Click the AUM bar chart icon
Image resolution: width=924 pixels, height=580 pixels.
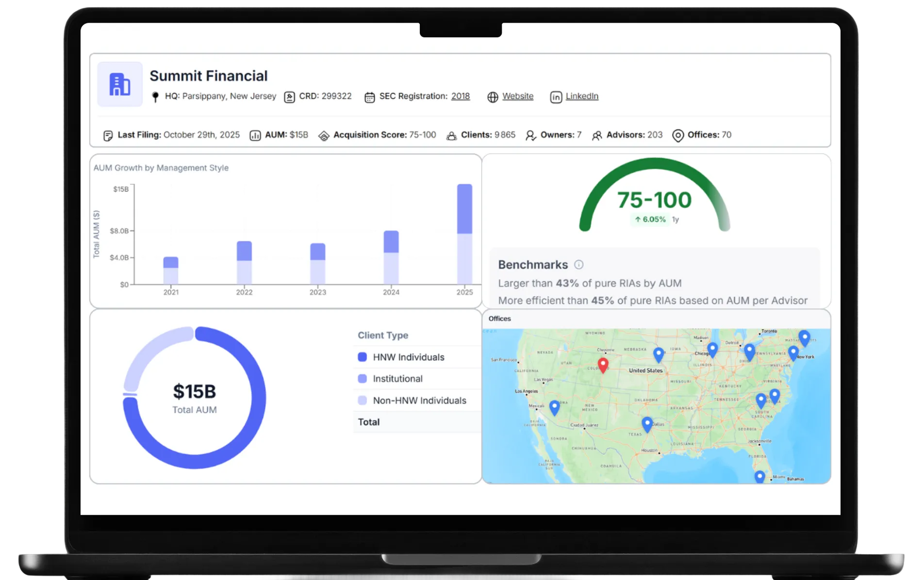255,136
